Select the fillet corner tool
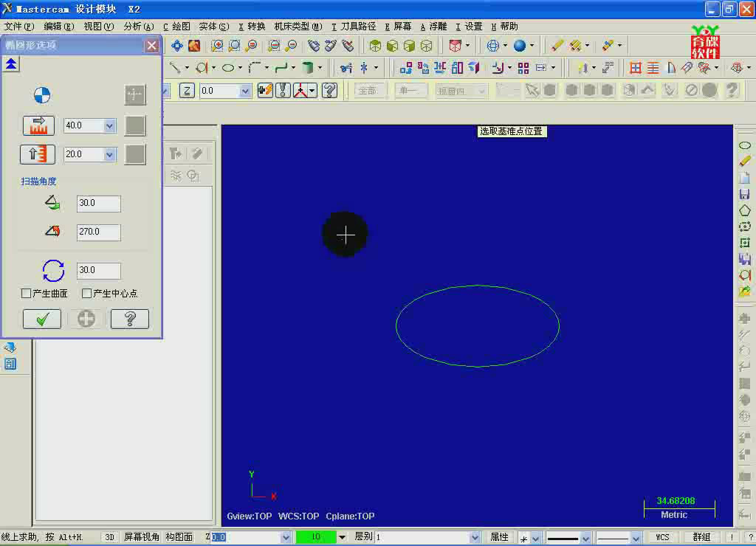756x546 pixels. pyautogui.click(x=255, y=68)
